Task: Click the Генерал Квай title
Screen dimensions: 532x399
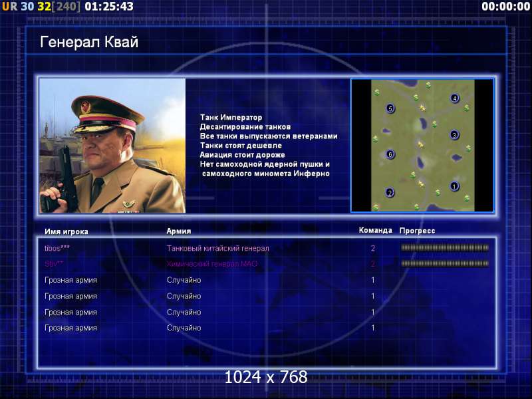Action: (x=89, y=43)
